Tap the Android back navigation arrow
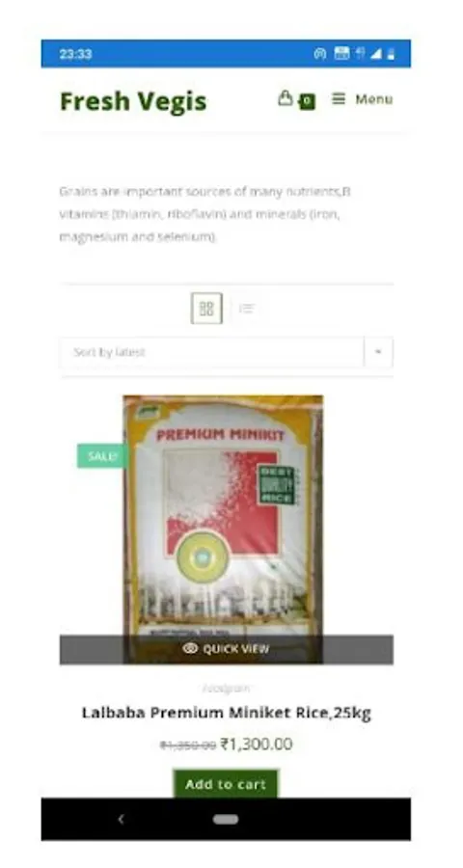 [122, 819]
